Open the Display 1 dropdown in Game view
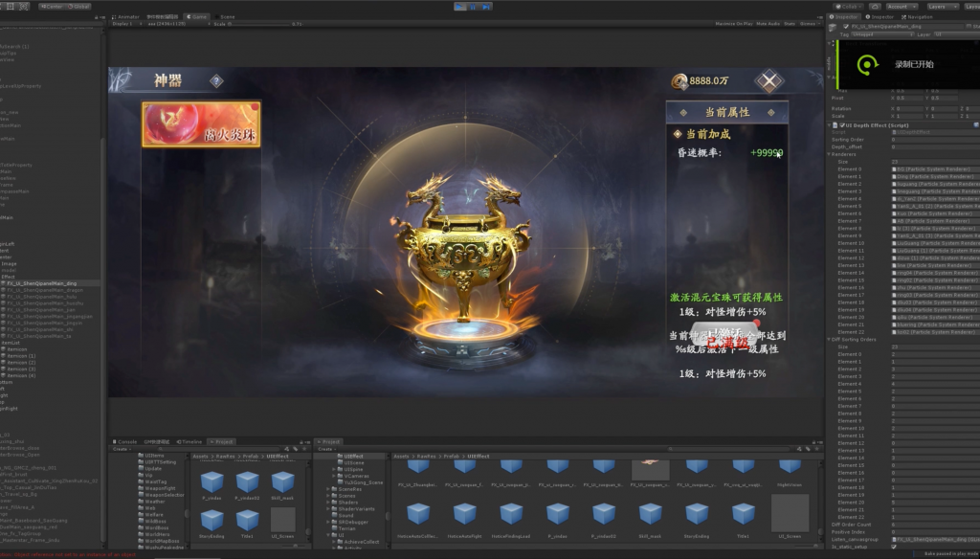 126,24
